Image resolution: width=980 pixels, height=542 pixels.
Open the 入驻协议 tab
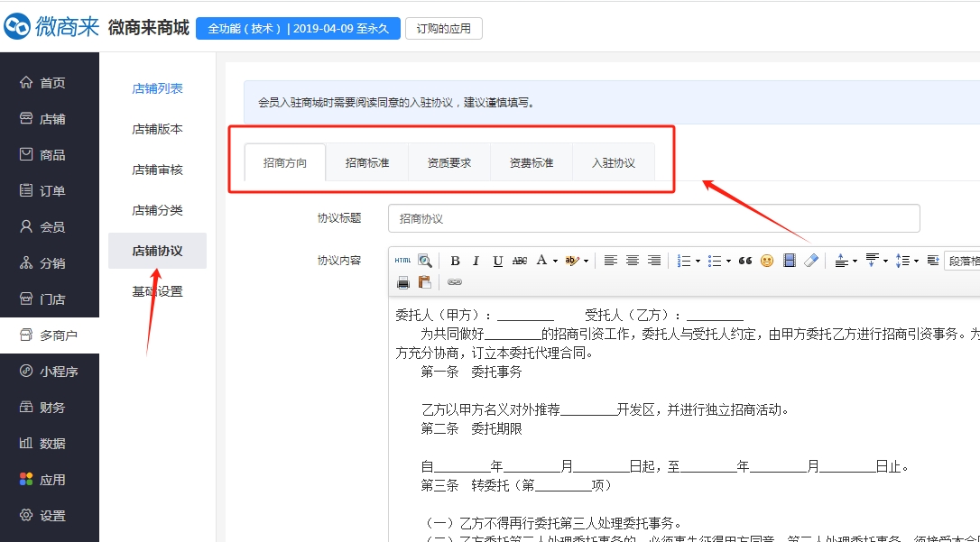point(614,163)
